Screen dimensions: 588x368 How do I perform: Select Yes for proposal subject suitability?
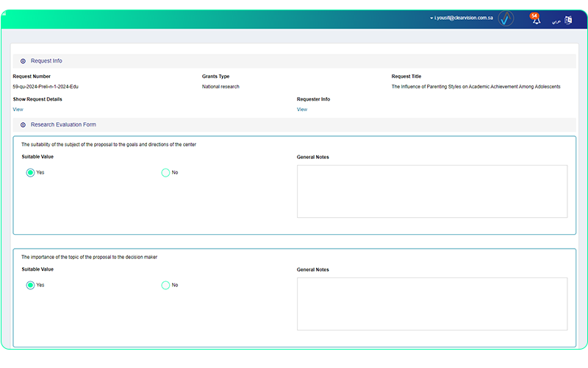tap(31, 172)
